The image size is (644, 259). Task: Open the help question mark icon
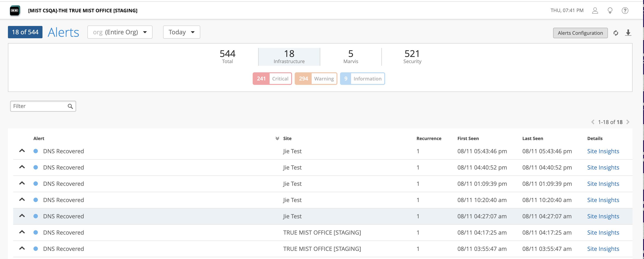(x=625, y=11)
